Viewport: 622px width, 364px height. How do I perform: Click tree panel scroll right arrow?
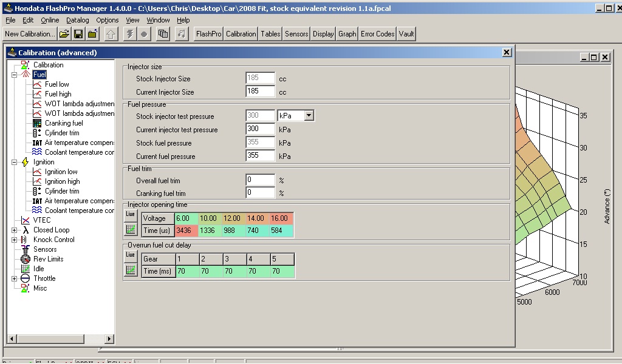coord(109,339)
